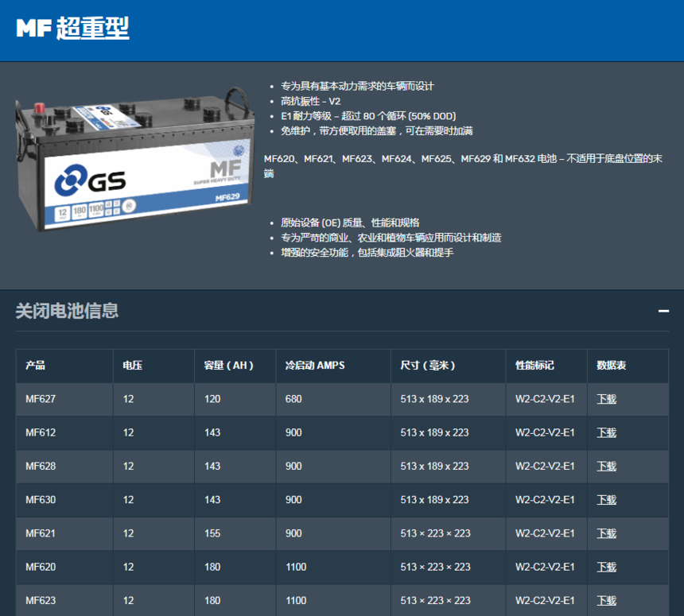
Task: Select the MF627 product cell
Action: click(64, 399)
